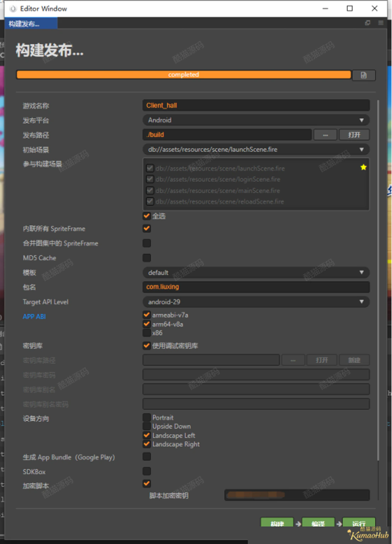Image resolution: width=392 pixels, height=544 pixels.
Task: Open the build log file icon
Action: [x=364, y=75]
